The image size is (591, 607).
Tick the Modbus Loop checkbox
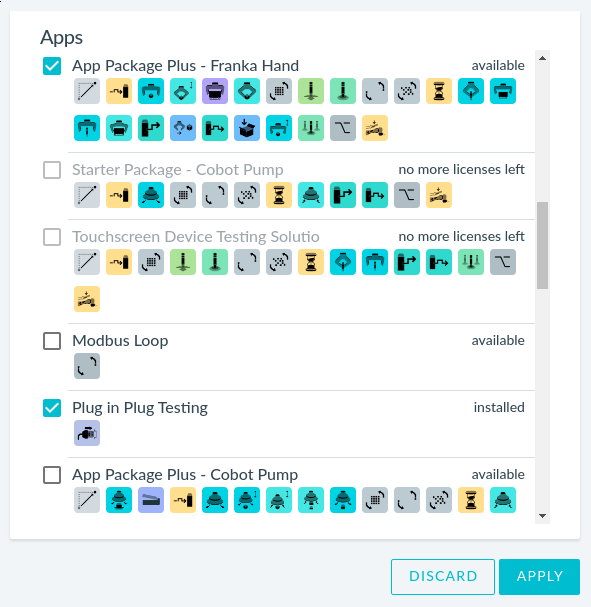(52, 341)
